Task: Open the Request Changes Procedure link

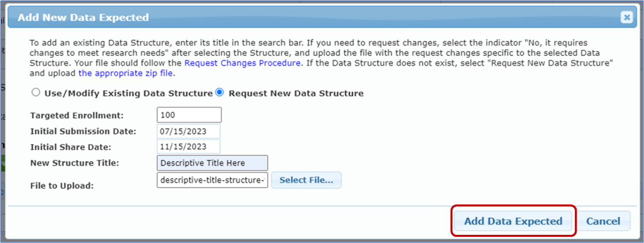Action: point(242,63)
